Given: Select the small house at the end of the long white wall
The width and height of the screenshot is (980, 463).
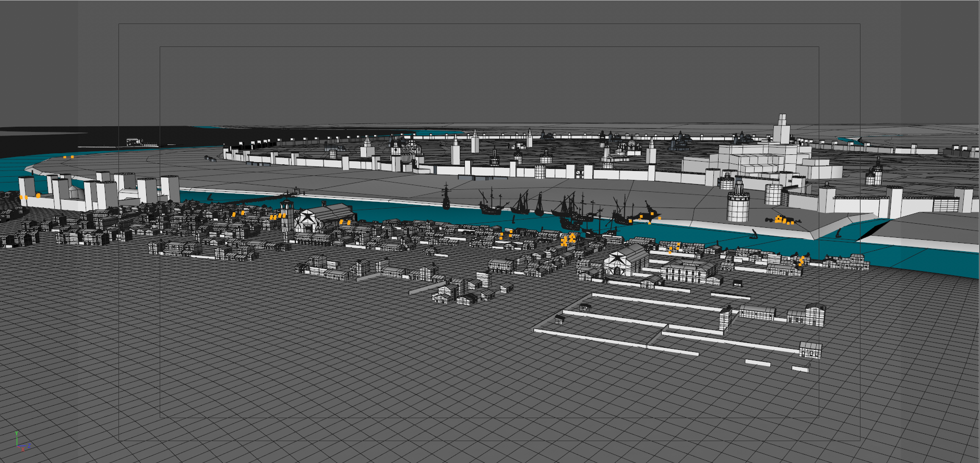Looking at the screenshot, I should 810,350.
